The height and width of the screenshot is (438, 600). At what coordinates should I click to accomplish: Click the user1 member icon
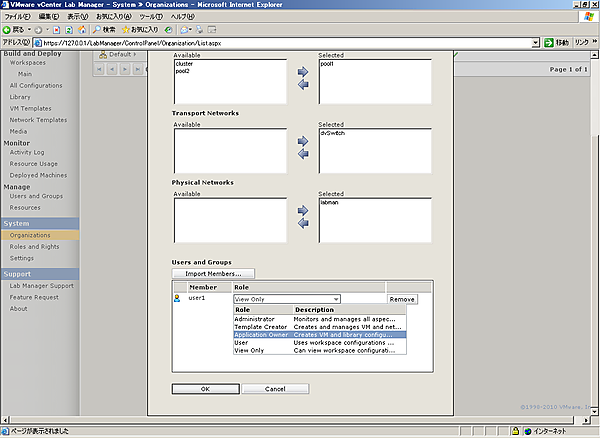coord(178,298)
